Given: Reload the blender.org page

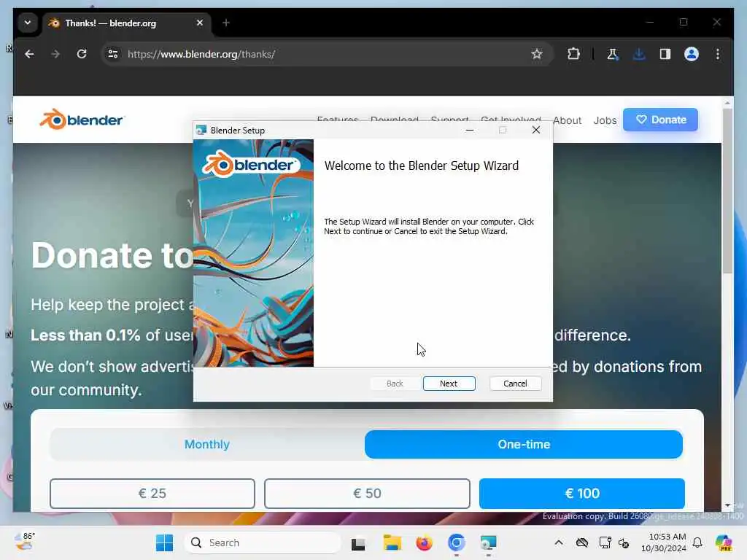Looking at the screenshot, I should coord(82,54).
